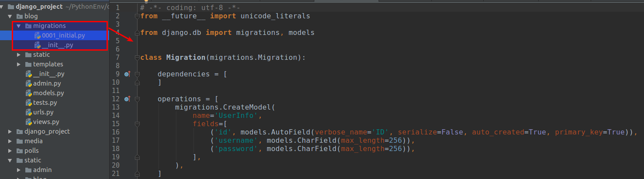Click the views.py Python file icon
644x179 pixels.
point(29,122)
